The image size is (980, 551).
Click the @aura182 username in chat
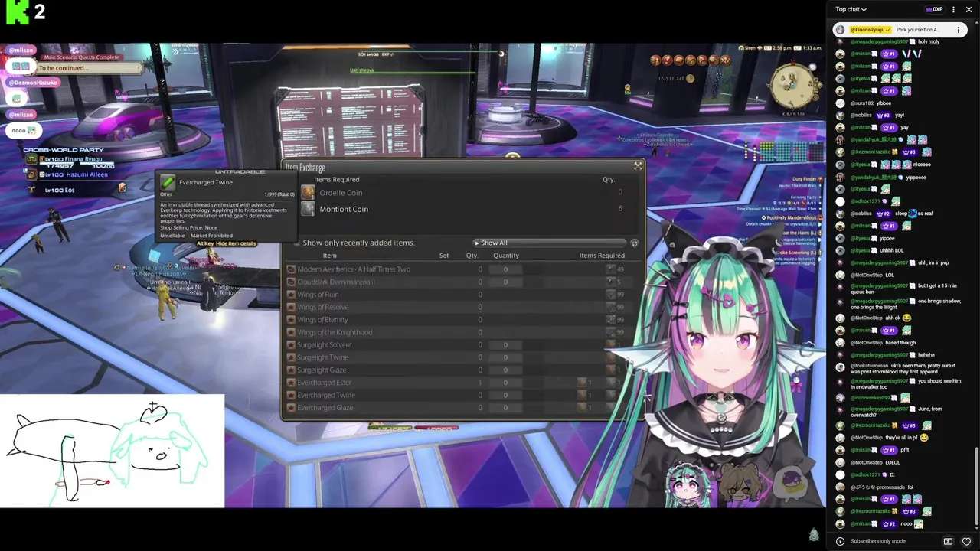tap(862, 103)
